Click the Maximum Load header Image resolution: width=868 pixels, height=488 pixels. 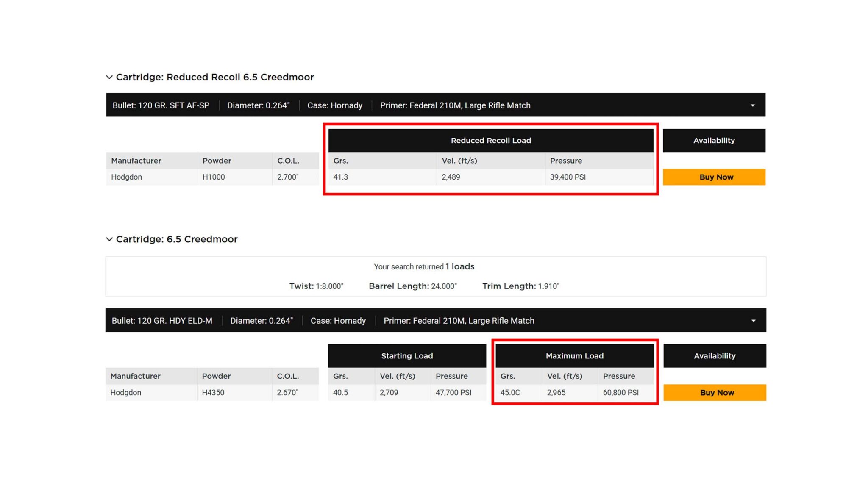pos(574,356)
